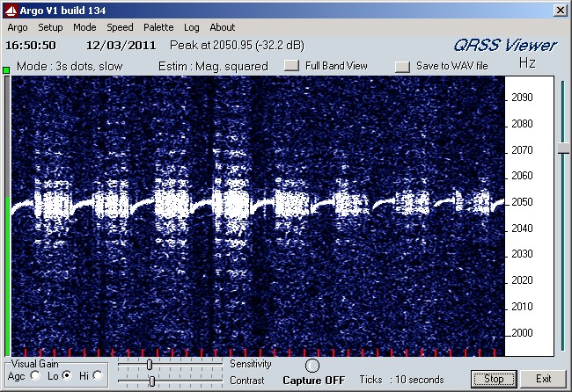Close the Argo window
This screenshot has width=572, height=392.
tap(560, 11)
